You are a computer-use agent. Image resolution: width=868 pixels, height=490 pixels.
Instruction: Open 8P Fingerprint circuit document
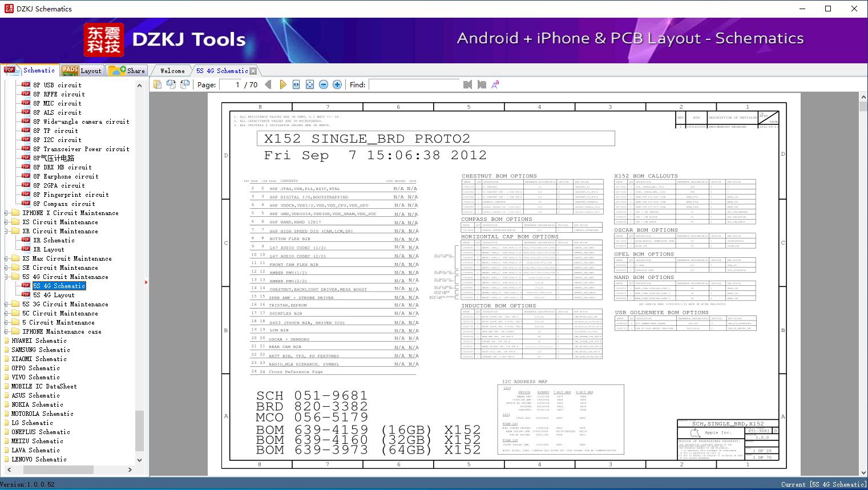[71, 195]
